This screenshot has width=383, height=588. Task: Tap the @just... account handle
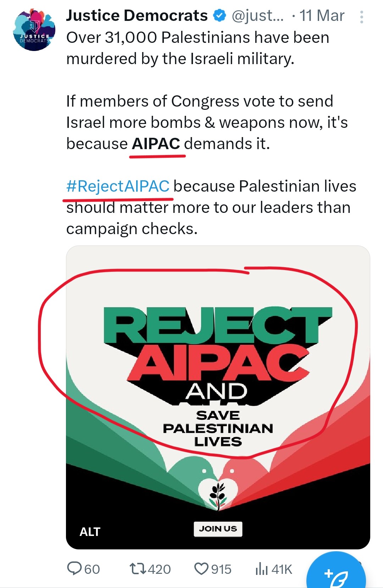pyautogui.click(x=257, y=16)
